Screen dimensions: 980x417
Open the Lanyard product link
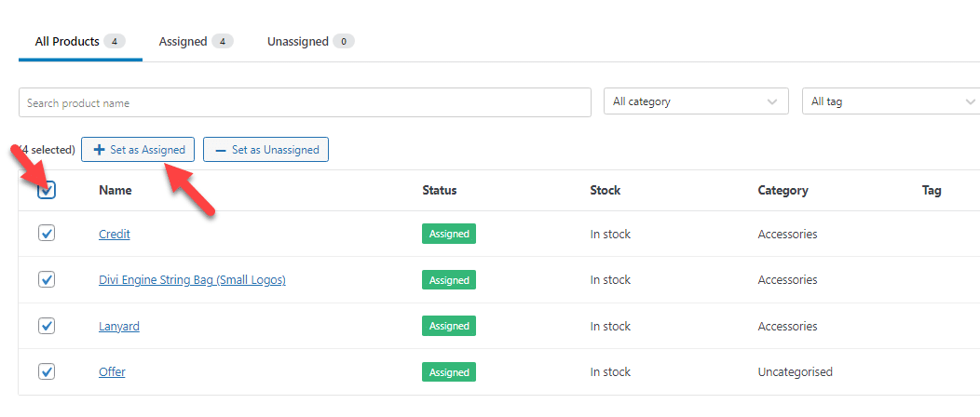pyautogui.click(x=118, y=327)
